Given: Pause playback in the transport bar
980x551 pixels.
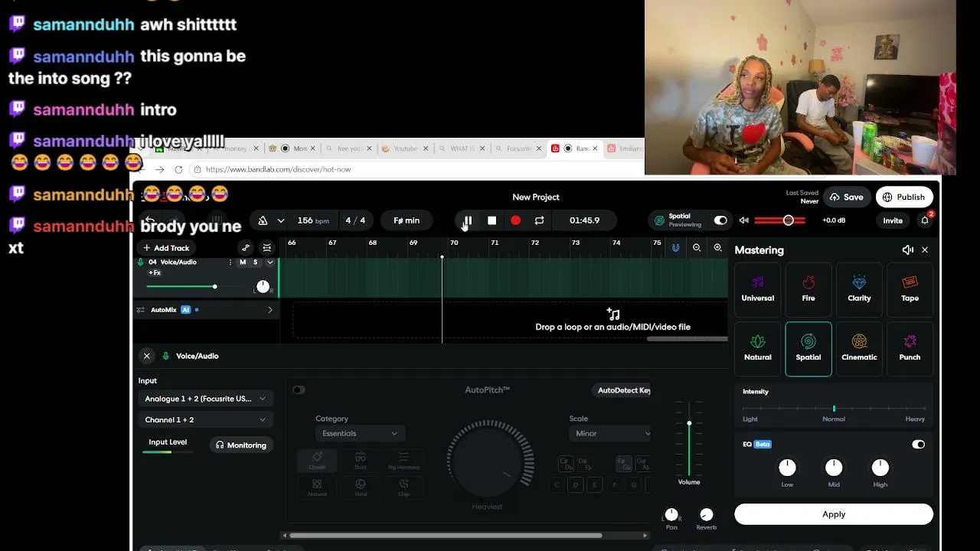Looking at the screenshot, I should coord(468,220).
